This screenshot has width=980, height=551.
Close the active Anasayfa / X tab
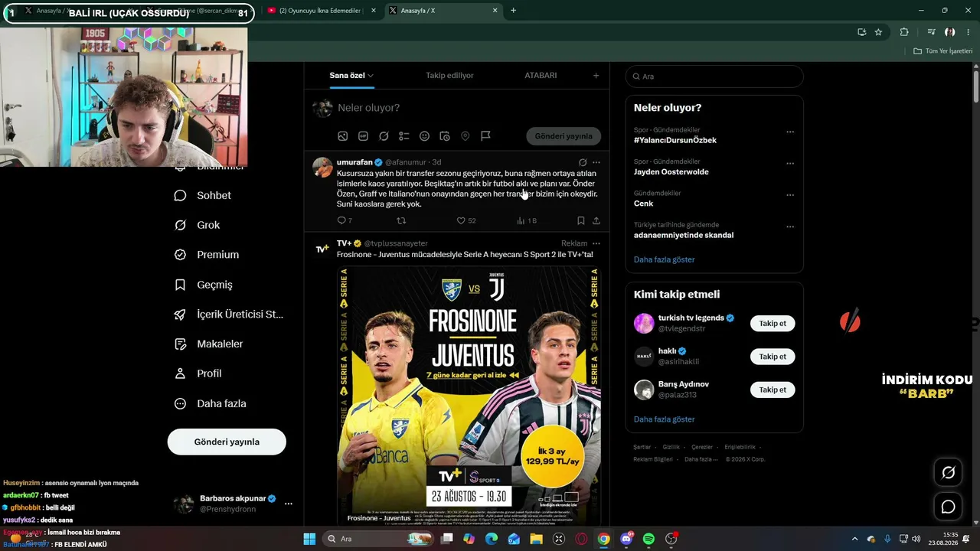[x=495, y=11]
